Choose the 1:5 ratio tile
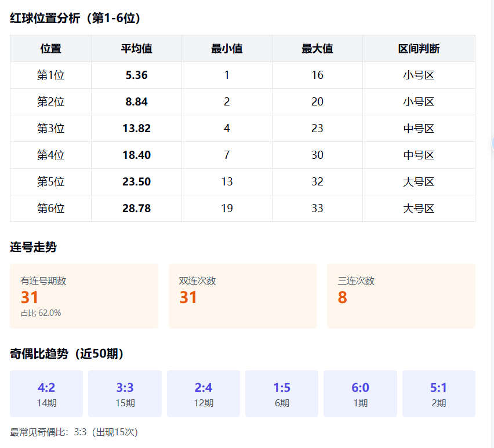 tap(282, 394)
